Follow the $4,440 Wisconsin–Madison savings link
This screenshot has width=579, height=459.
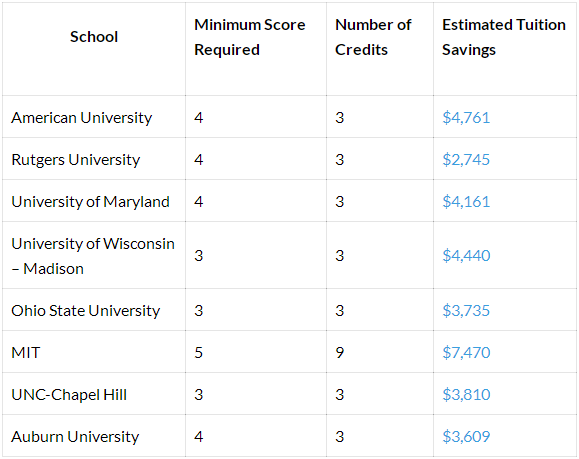click(466, 256)
